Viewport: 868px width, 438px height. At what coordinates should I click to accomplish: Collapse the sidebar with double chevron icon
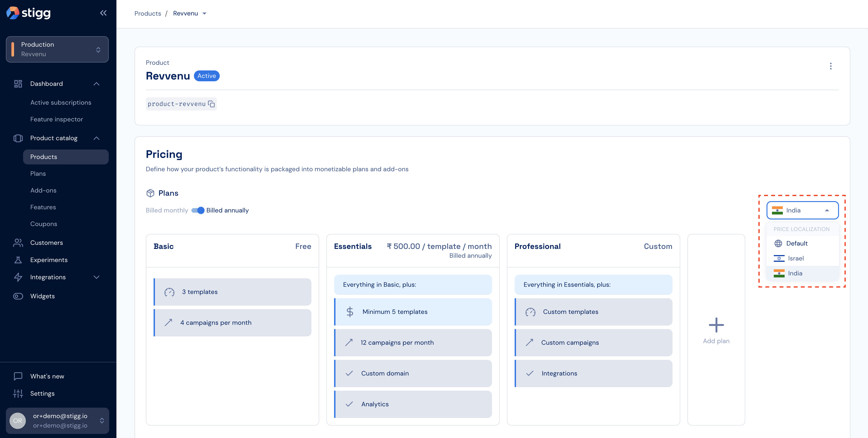click(103, 13)
